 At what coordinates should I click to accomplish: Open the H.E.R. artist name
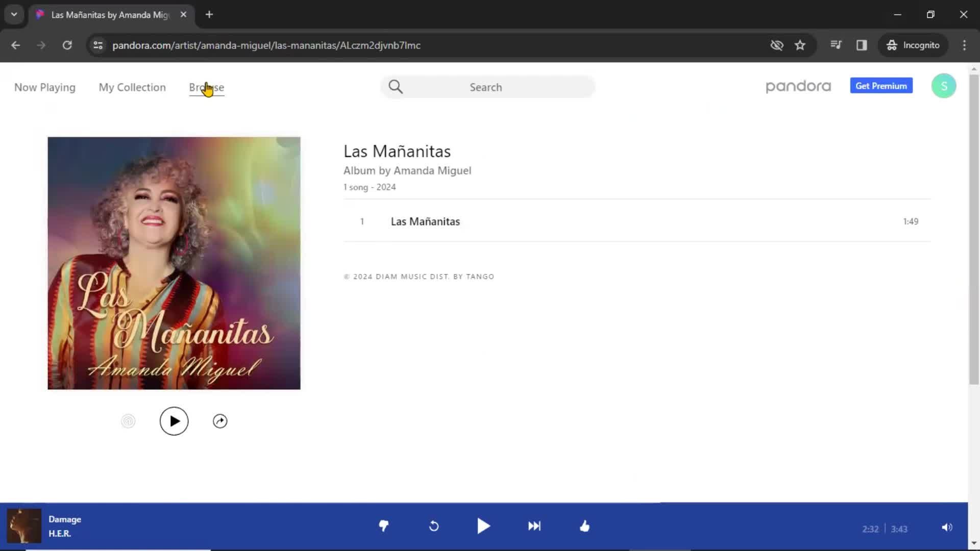coord(60,533)
